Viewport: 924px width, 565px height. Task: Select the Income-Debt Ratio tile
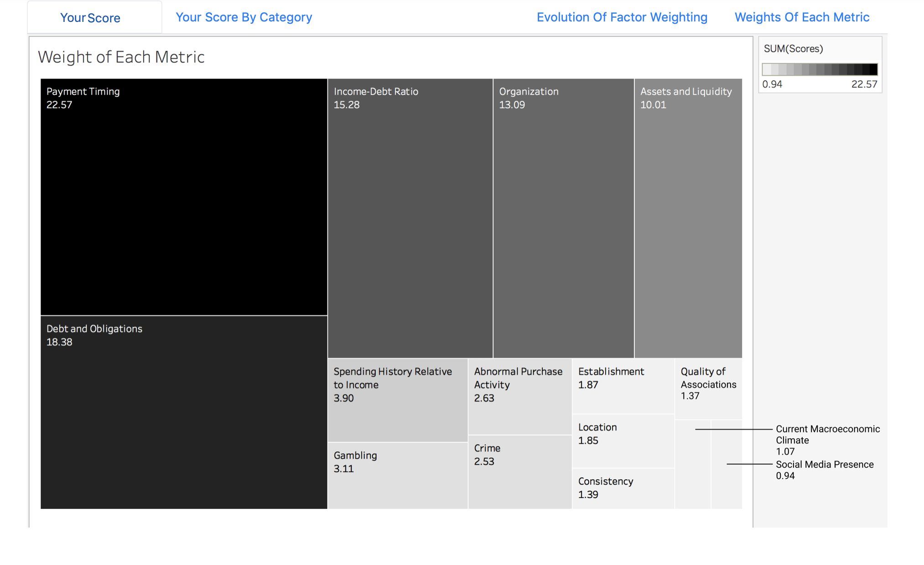410,218
